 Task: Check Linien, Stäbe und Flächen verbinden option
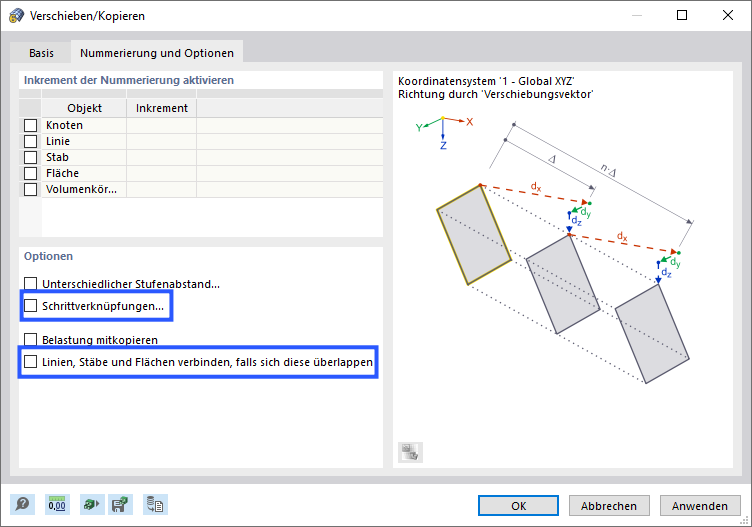[x=31, y=362]
